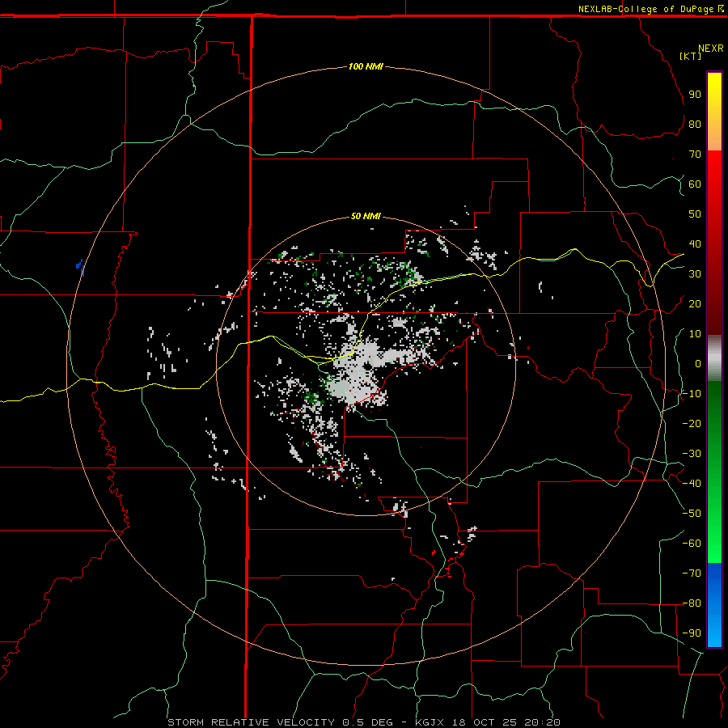Click the NEXLAB-College of DuPage header text

[645, 9]
